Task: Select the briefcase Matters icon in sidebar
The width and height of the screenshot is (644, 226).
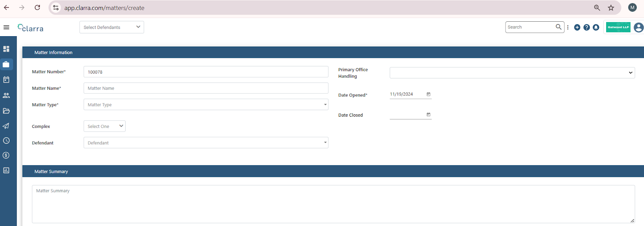Action: (6, 64)
